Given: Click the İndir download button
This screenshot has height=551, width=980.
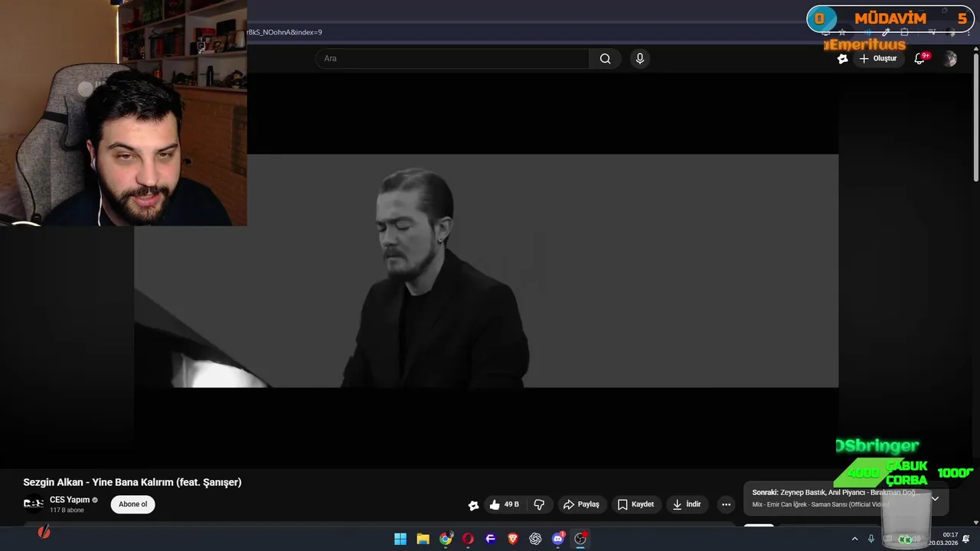Looking at the screenshot, I should (687, 504).
